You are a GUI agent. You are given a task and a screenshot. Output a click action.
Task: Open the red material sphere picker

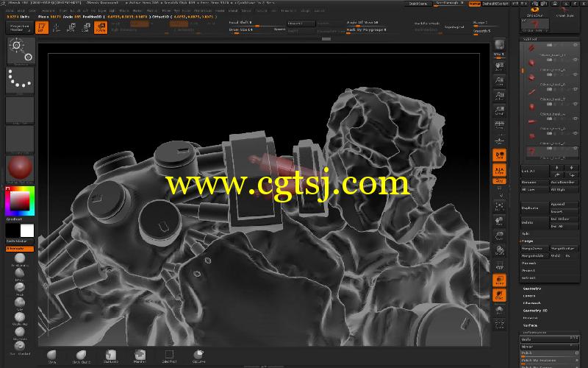[21, 169]
